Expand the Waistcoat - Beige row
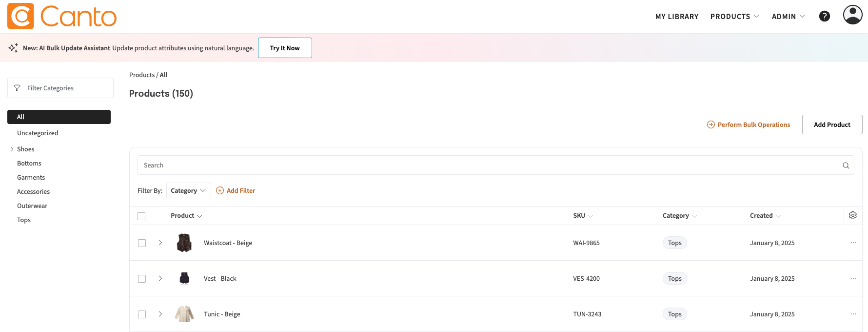The width and height of the screenshot is (868, 332). click(x=160, y=243)
